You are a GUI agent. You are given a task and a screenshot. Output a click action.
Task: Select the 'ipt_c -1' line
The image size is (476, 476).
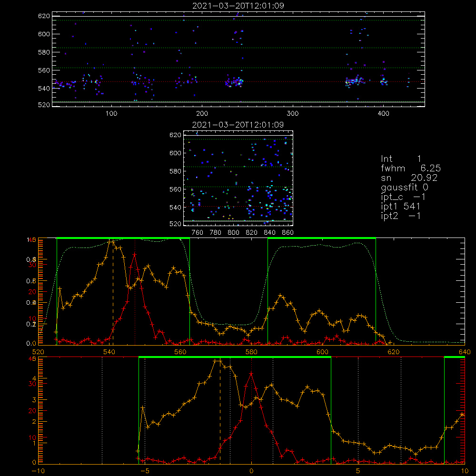(x=403, y=197)
